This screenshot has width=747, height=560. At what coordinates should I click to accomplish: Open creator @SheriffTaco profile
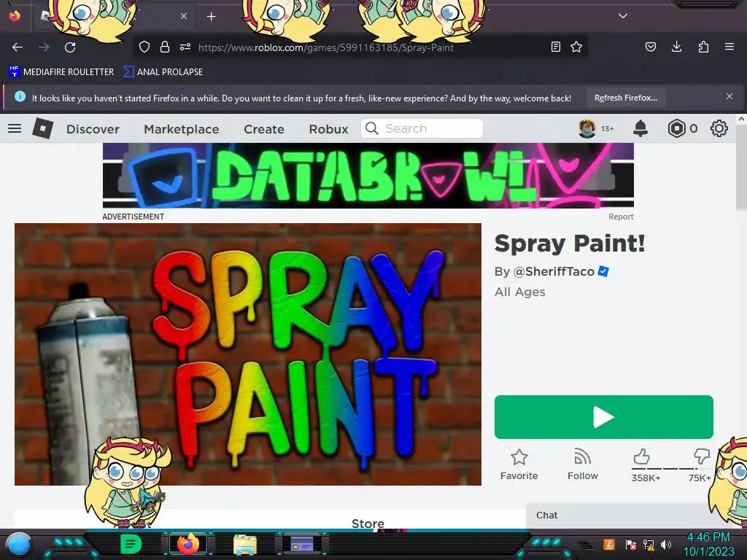click(554, 271)
